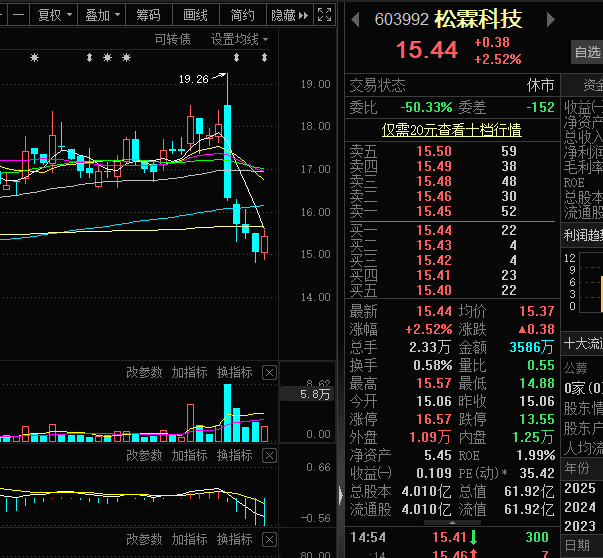
Task: Click 加指标 in volume panel
Action: pyautogui.click(x=190, y=372)
